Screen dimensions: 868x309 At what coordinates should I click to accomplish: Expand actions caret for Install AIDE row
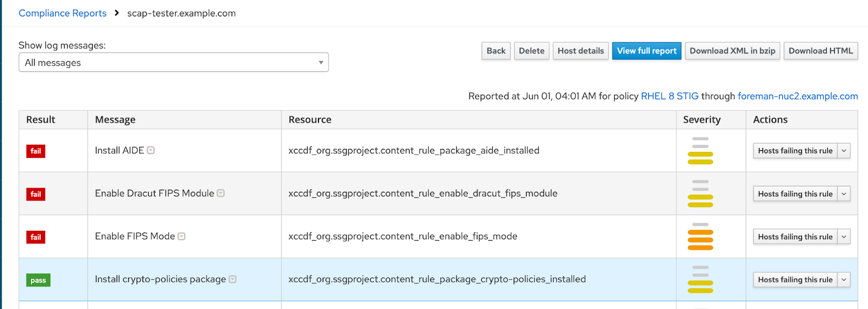pyautogui.click(x=844, y=151)
